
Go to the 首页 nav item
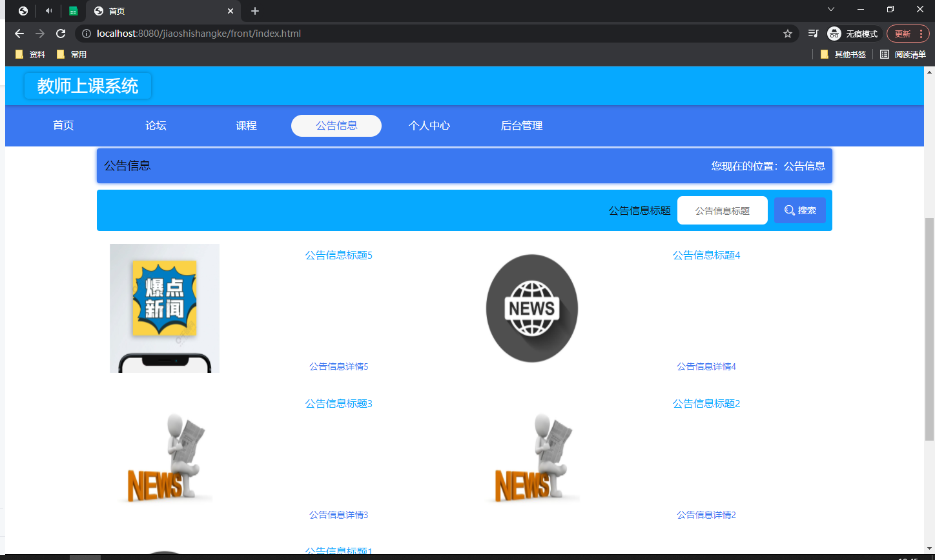pyautogui.click(x=63, y=126)
